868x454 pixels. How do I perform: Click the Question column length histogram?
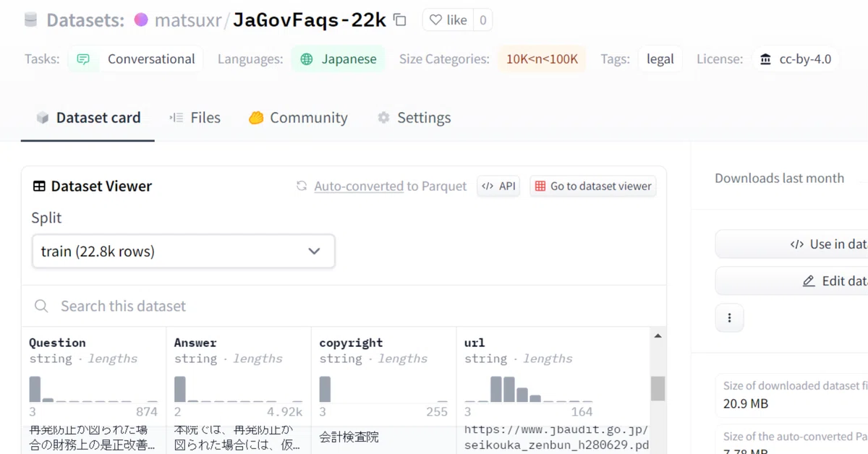point(93,389)
